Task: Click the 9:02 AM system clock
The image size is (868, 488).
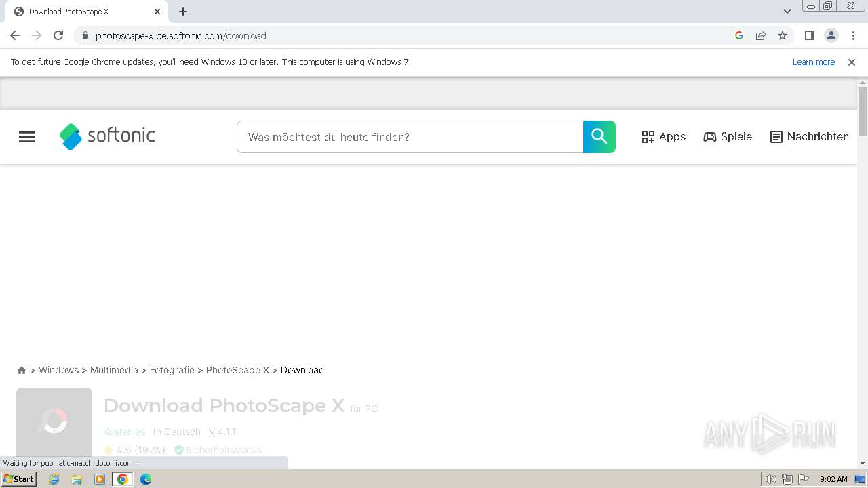Action: pyautogui.click(x=833, y=479)
